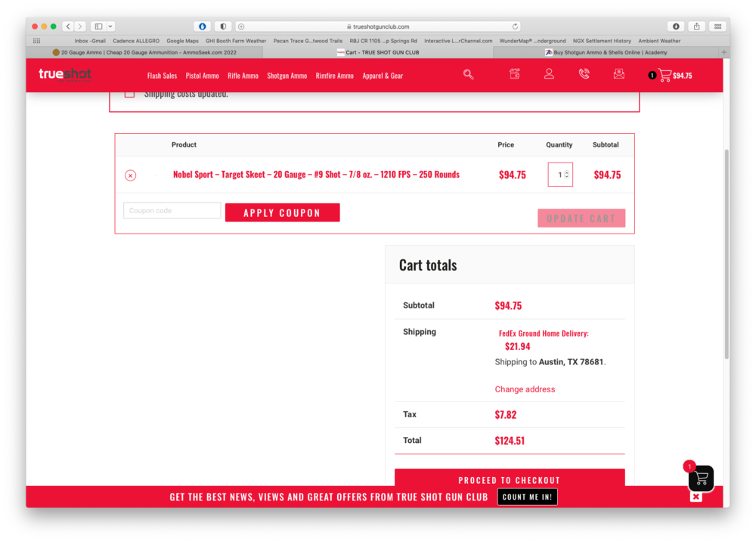Close the newsletter banner with X
The image size is (756, 542).
696,497
